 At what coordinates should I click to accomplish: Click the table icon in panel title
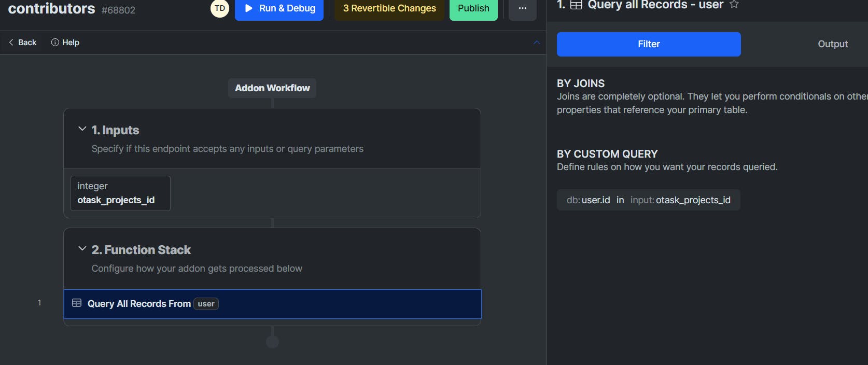click(576, 5)
